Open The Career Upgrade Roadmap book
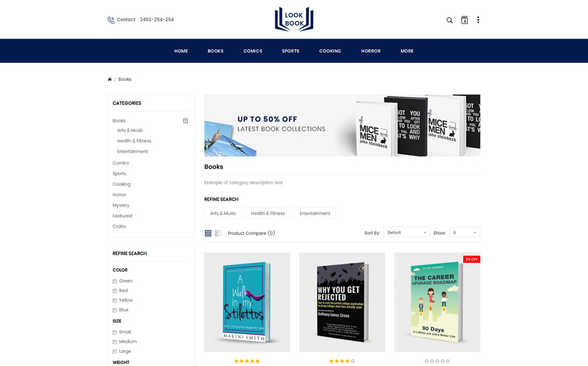 437,302
